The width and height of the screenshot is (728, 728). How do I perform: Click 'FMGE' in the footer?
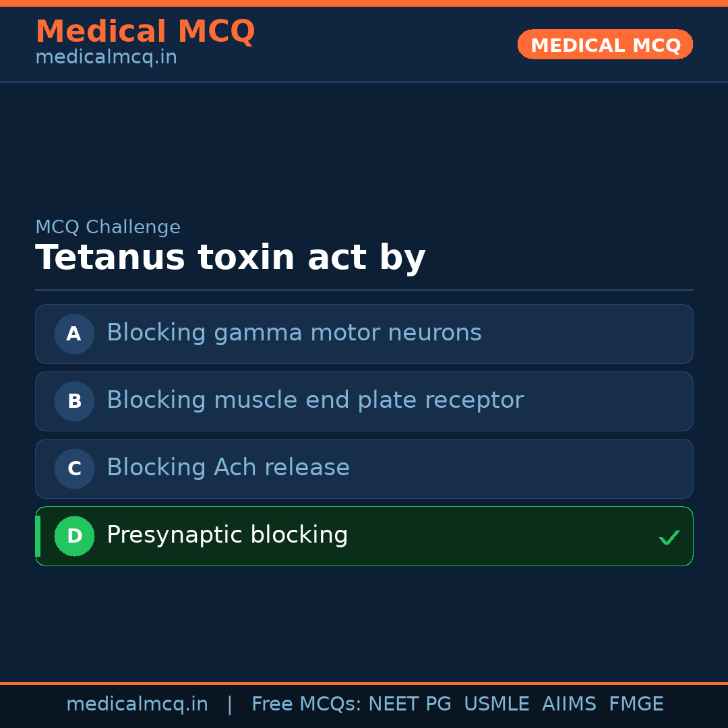point(636,704)
